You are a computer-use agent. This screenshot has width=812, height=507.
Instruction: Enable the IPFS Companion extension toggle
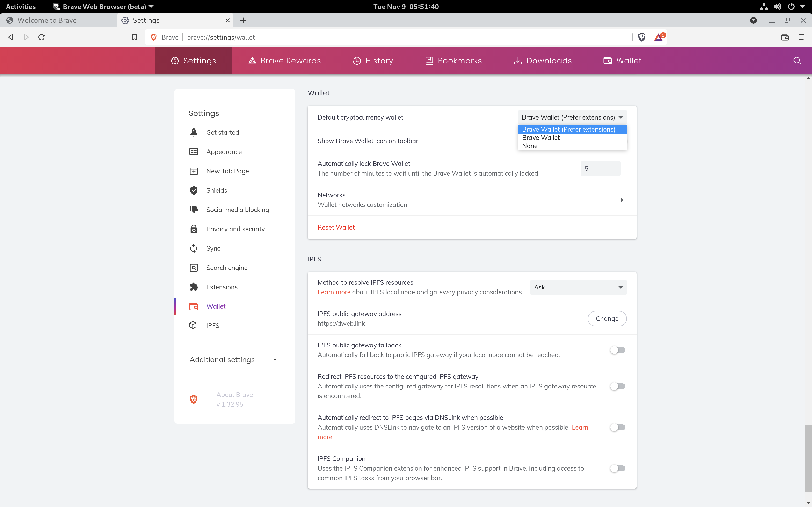618,468
